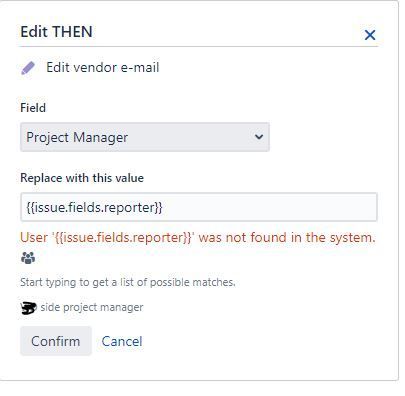Click the user not found error message
This screenshot has width=405, height=396.
(x=198, y=238)
